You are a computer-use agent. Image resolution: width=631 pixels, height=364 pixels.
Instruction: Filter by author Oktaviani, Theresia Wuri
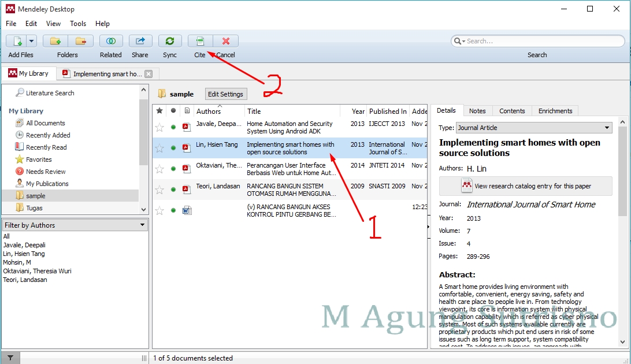click(x=37, y=271)
